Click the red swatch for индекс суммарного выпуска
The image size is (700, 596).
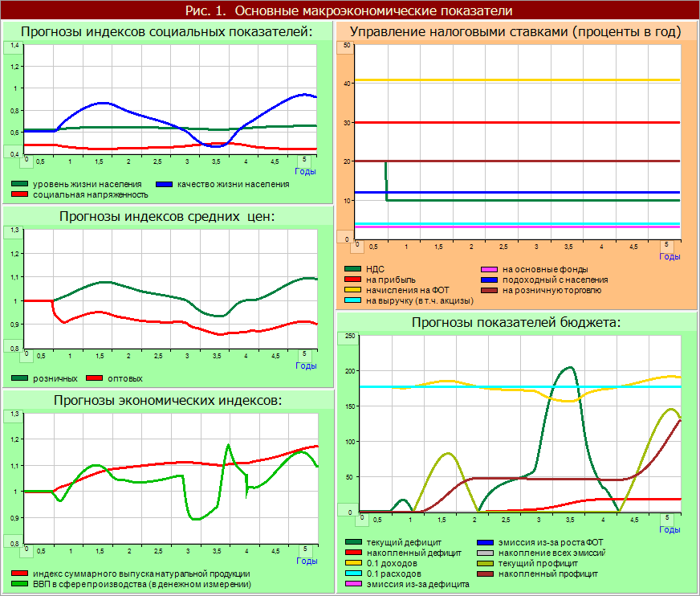pyautogui.click(x=19, y=574)
